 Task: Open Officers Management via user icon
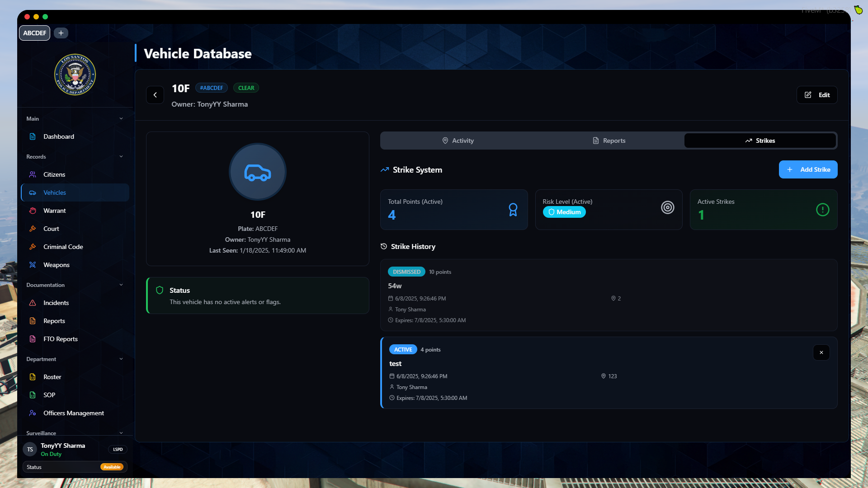[33, 413]
